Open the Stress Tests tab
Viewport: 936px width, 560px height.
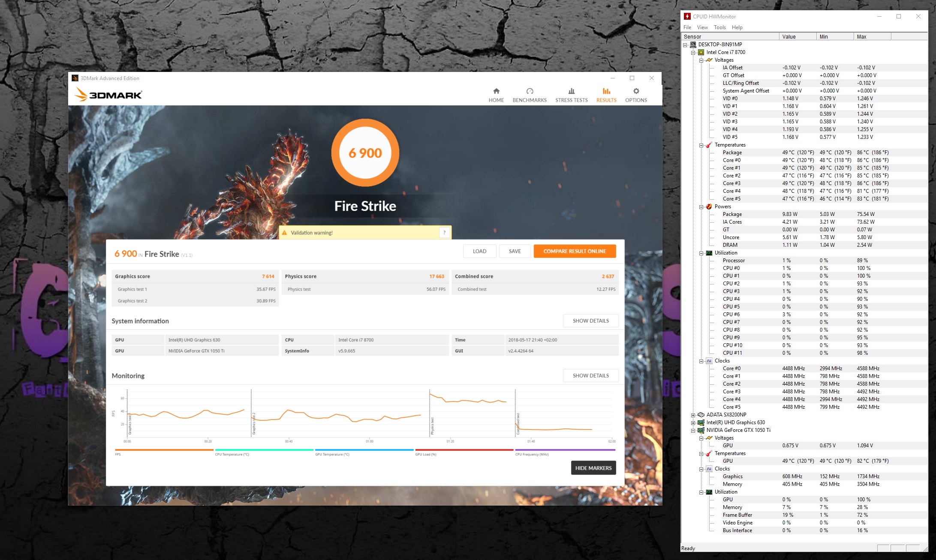(x=572, y=95)
